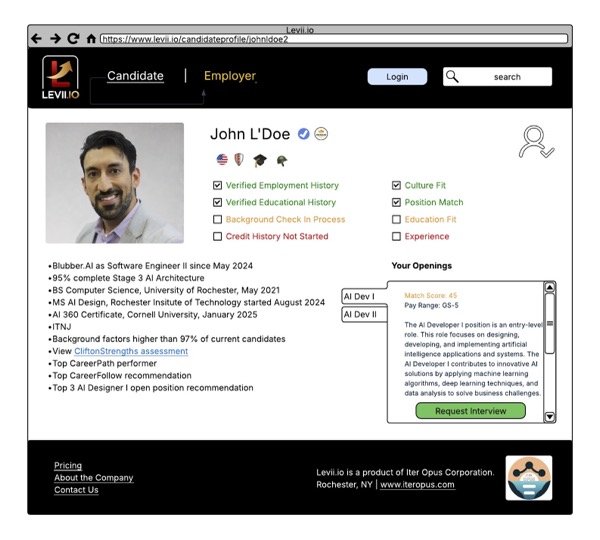Image resolution: width=600 pixels, height=540 pixels.
Task: Check the Background Check In Process box
Action: [217, 219]
